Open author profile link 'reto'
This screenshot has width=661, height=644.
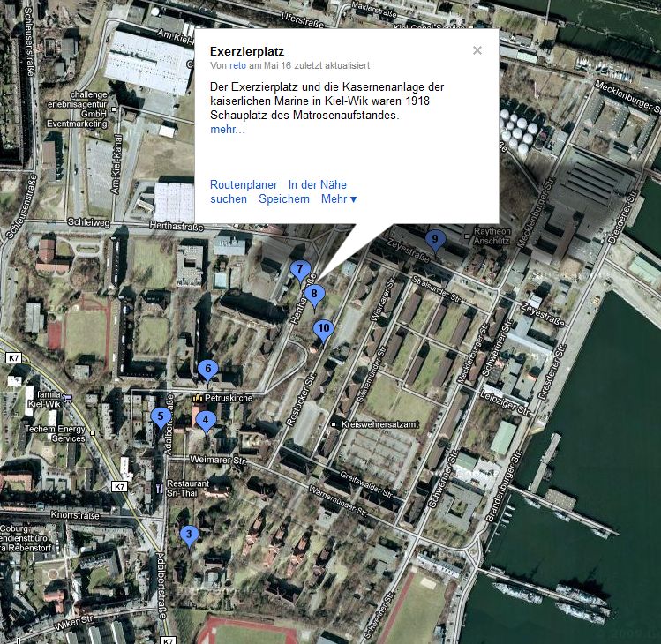[x=237, y=65]
